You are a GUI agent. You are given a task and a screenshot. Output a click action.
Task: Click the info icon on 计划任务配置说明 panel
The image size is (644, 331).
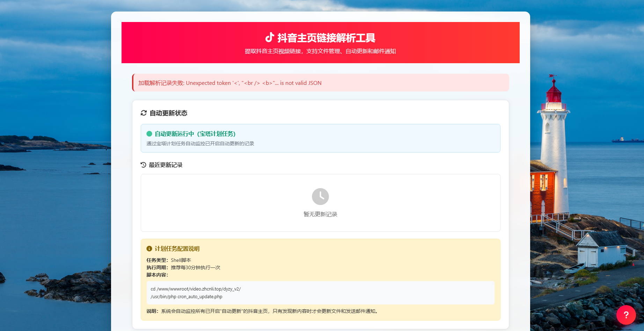[149, 249]
